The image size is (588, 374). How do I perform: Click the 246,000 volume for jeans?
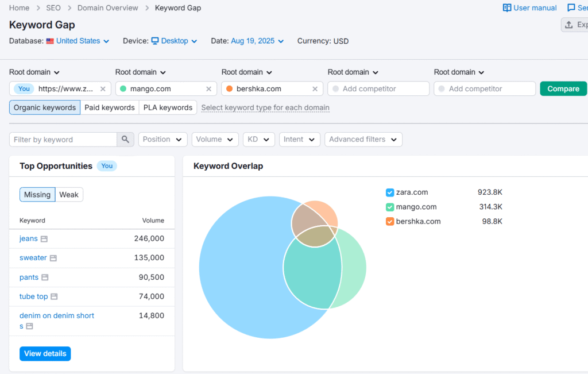point(149,238)
